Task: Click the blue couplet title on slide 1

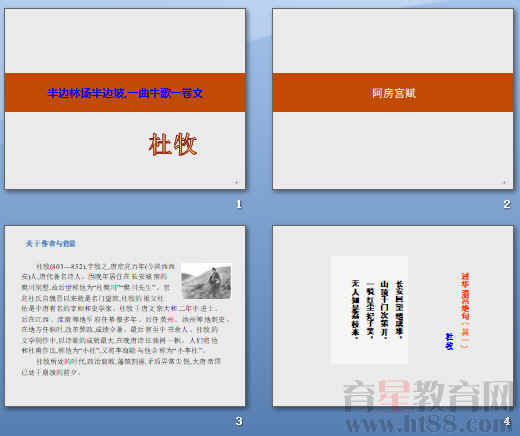Action: coord(125,93)
